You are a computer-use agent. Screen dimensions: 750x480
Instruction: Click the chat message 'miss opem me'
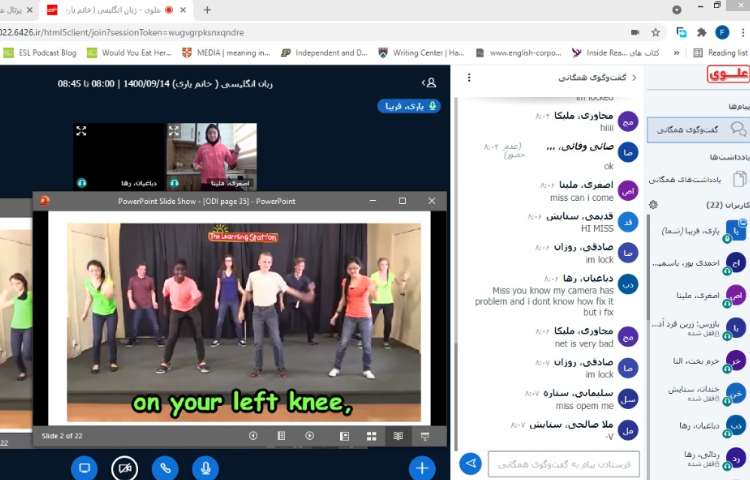coord(585,406)
